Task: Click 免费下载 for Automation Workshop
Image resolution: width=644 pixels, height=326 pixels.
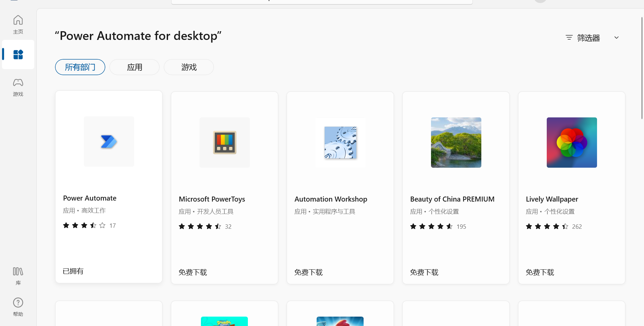Action: [308, 272]
